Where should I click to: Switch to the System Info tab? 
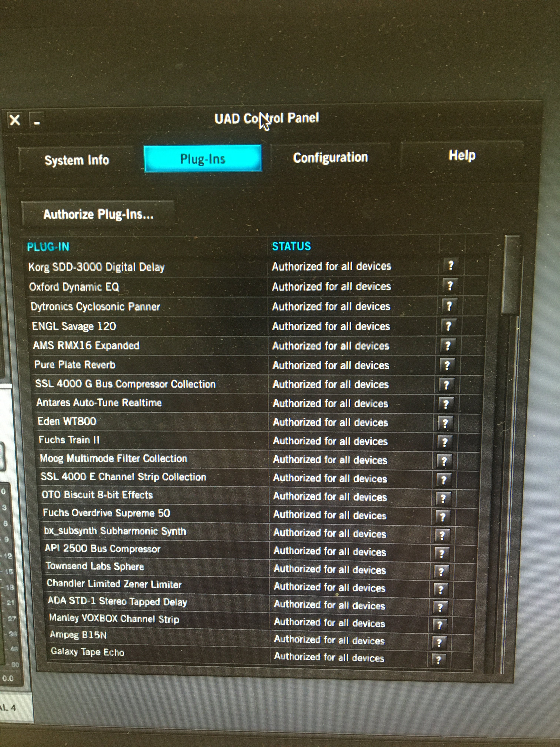pyautogui.click(x=77, y=160)
